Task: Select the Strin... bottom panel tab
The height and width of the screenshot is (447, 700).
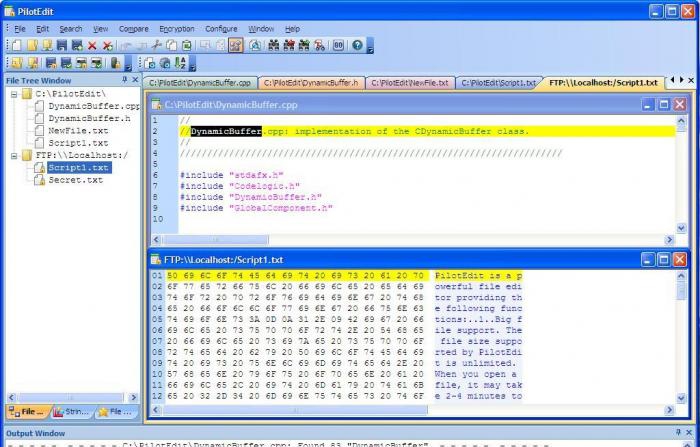Action: (x=71, y=412)
